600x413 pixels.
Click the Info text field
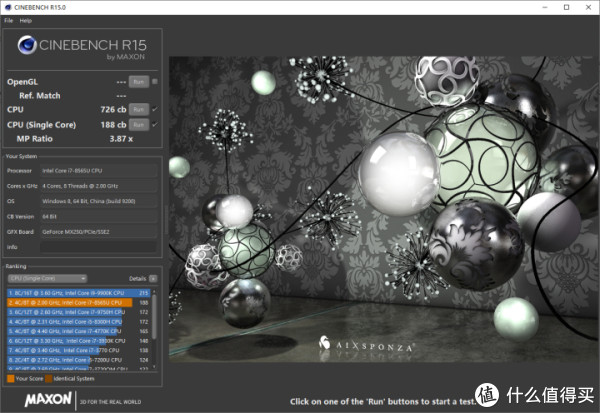(99, 247)
